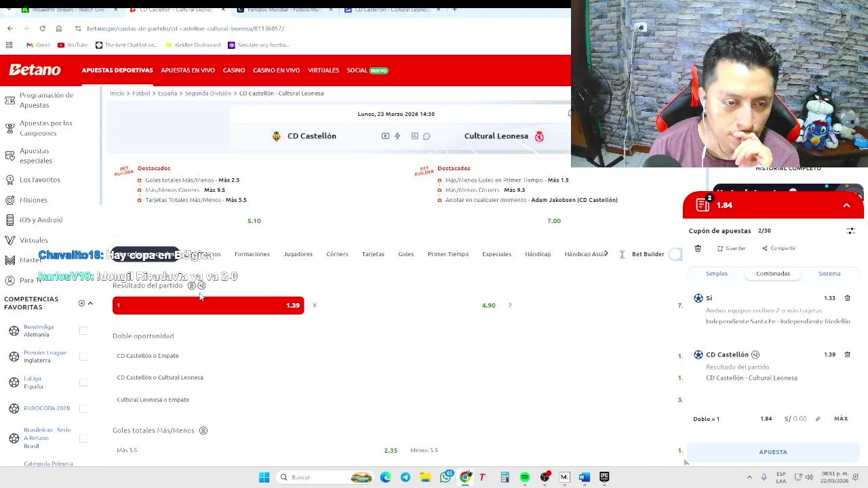Click the Cultural Leonesa team crest
Viewport: 868px width, 488px height.
(x=539, y=136)
